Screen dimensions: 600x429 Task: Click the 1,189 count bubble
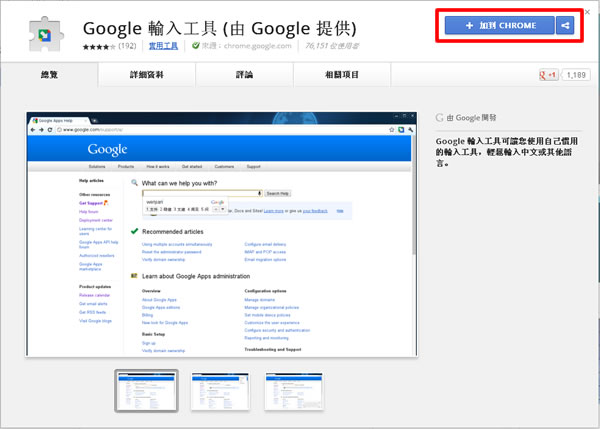576,75
